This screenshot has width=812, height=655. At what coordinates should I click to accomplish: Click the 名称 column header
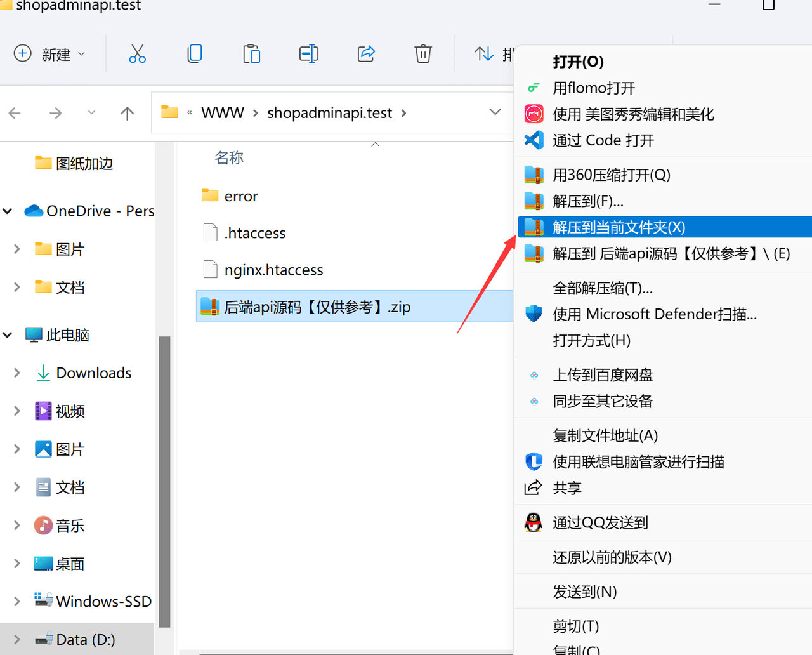[229, 157]
